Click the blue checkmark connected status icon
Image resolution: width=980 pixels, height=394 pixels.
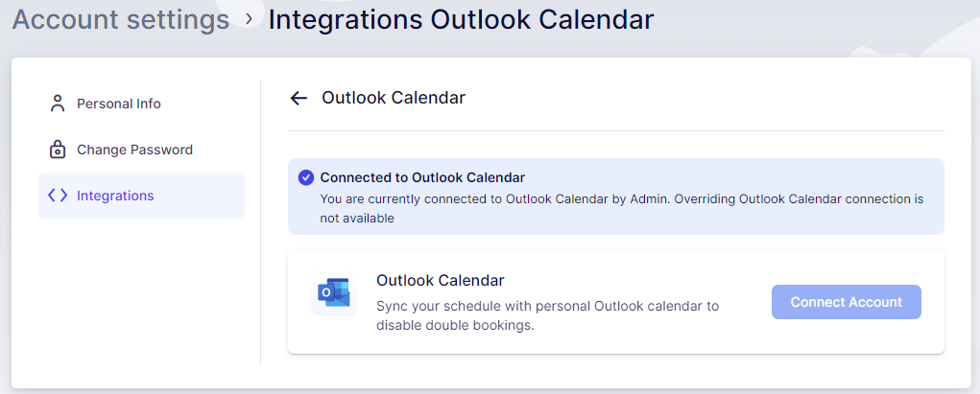pos(306,177)
